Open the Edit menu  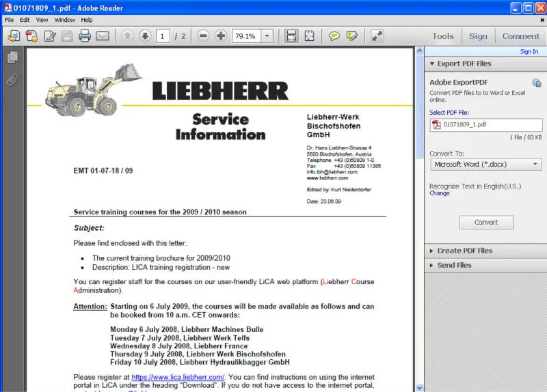point(25,20)
